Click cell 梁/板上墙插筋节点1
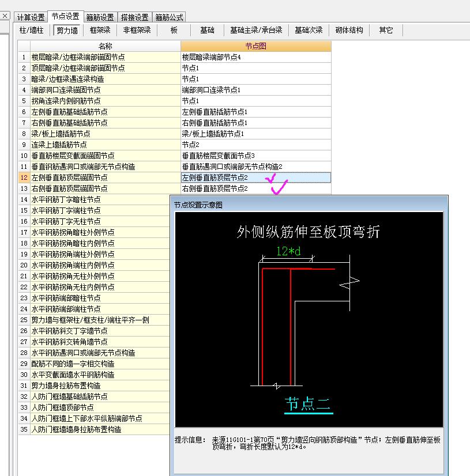Viewport: 470px width, 476px height. [256, 134]
